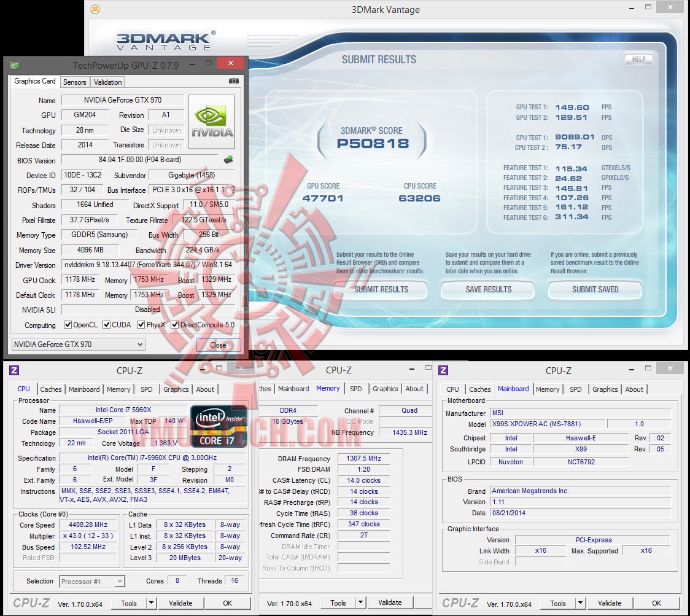
Task: Click the Close button in GPU-Z
Action: (x=219, y=345)
